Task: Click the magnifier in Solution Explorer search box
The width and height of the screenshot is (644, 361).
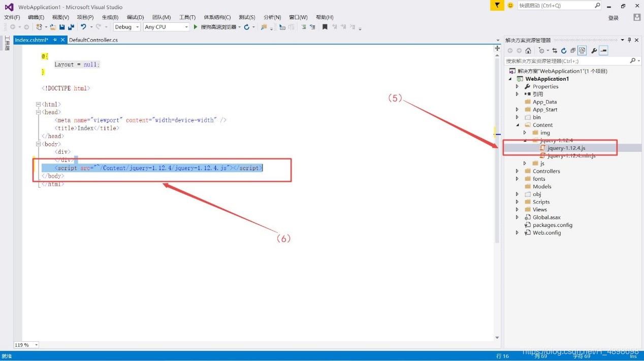Action: pyautogui.click(x=633, y=60)
